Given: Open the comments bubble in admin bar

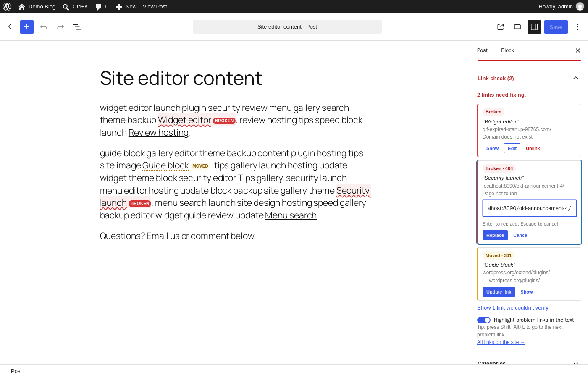Looking at the screenshot, I should 102,7.
